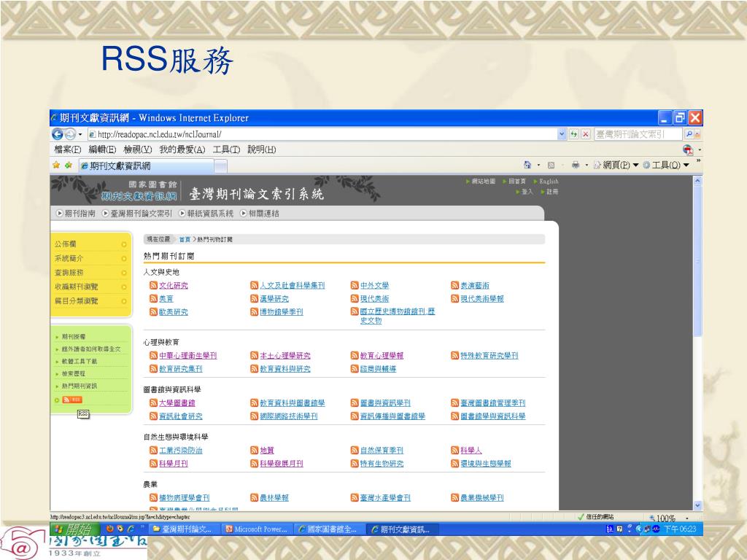Viewport: 747px width, 560px height.
Task: Click orange RSS button in green sidebar
Action: (72, 400)
